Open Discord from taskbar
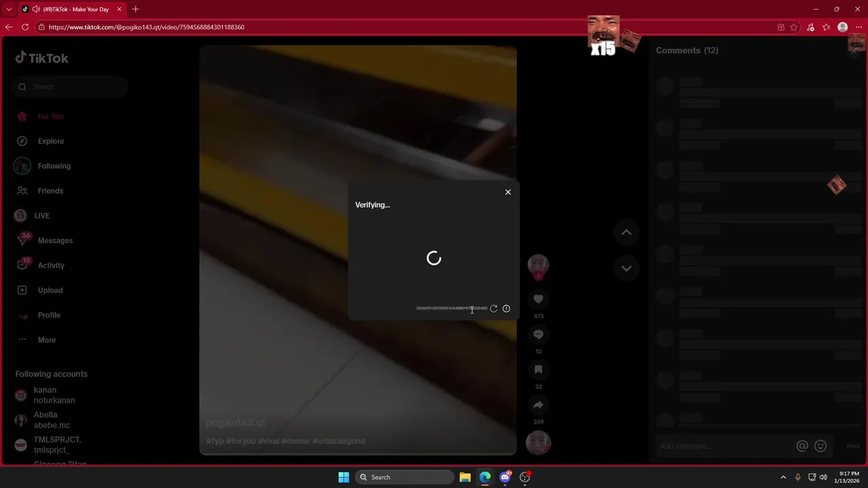Image resolution: width=868 pixels, height=488 pixels. pyautogui.click(x=505, y=477)
